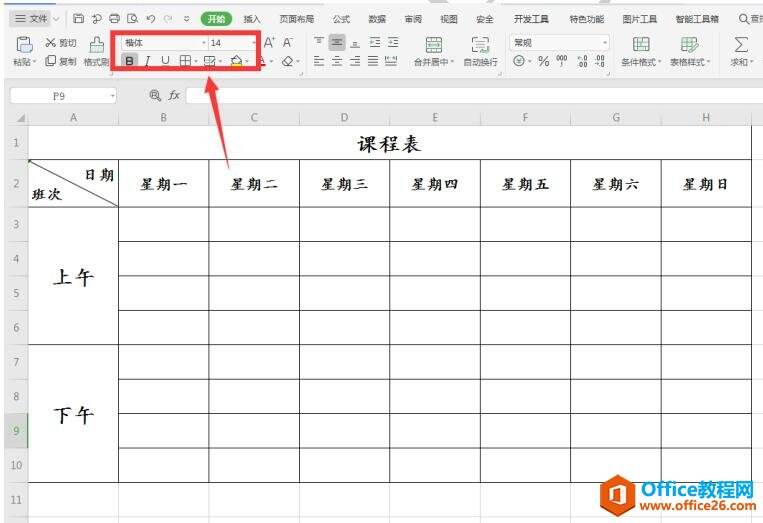Click the 剪切 (Cut) button
The width and height of the screenshot is (763, 523).
61,43
